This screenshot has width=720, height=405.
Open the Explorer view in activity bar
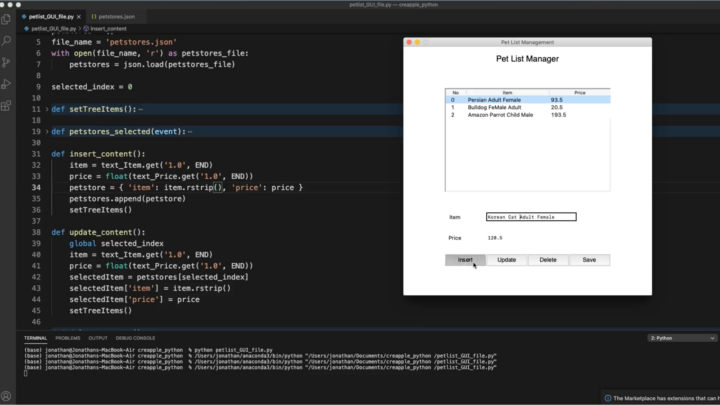(x=6, y=19)
